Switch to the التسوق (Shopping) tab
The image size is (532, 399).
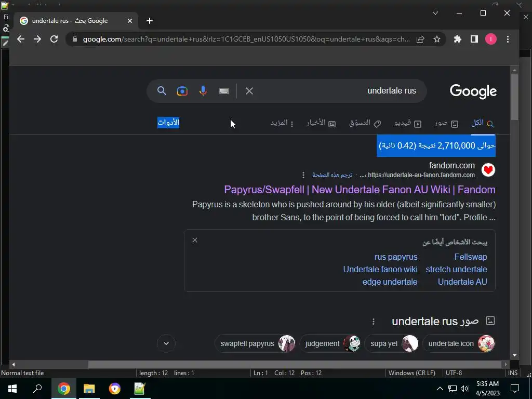[365, 123]
